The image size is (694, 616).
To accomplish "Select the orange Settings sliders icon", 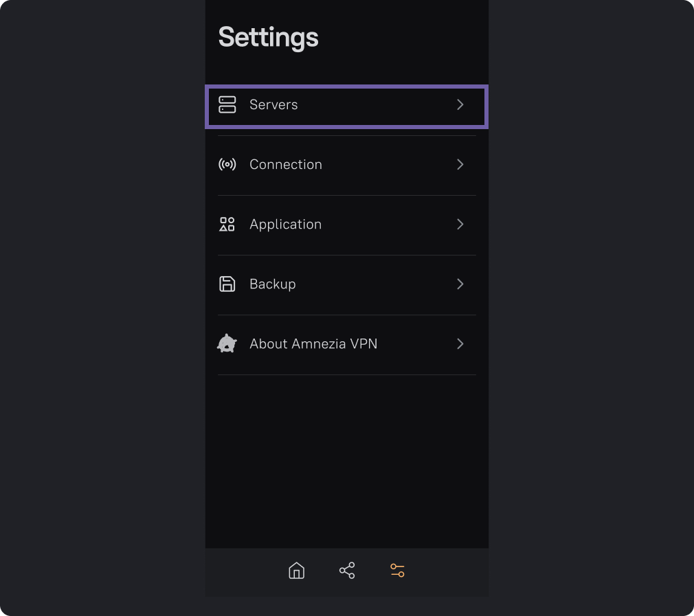I will pyautogui.click(x=397, y=571).
